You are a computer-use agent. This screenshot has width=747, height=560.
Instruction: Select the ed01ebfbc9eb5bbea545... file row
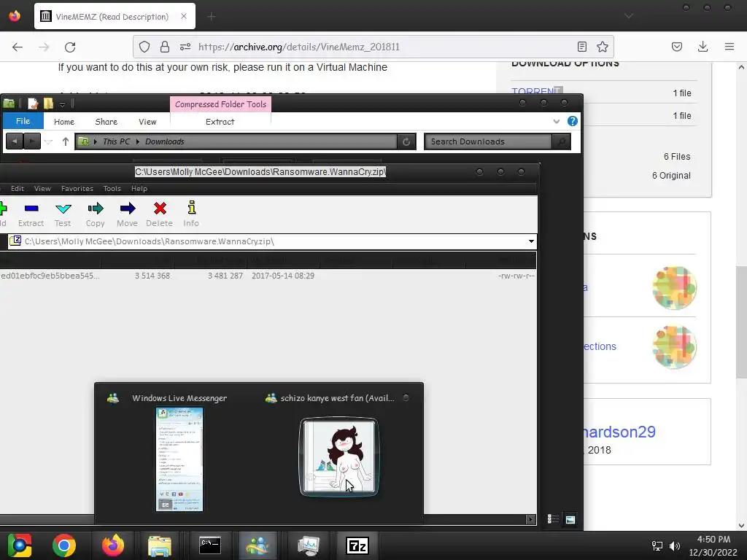[267, 276]
